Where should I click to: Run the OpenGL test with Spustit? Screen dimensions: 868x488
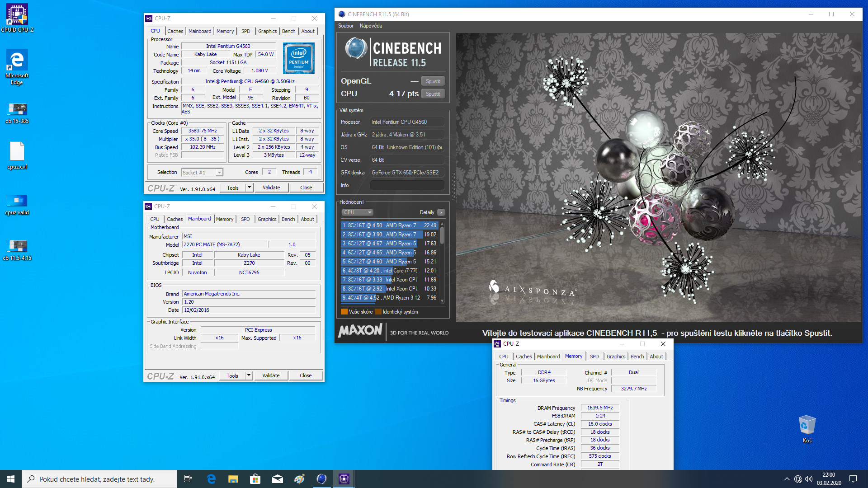tap(433, 81)
